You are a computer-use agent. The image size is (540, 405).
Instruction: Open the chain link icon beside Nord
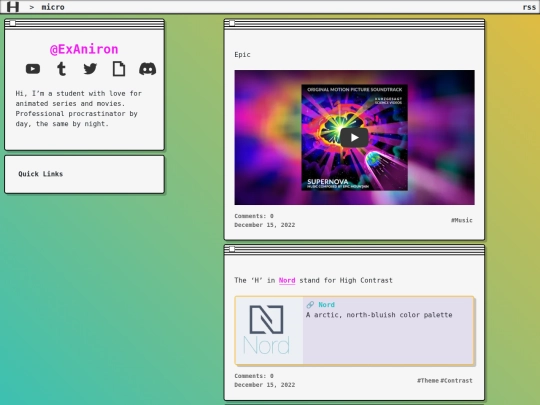pos(310,304)
